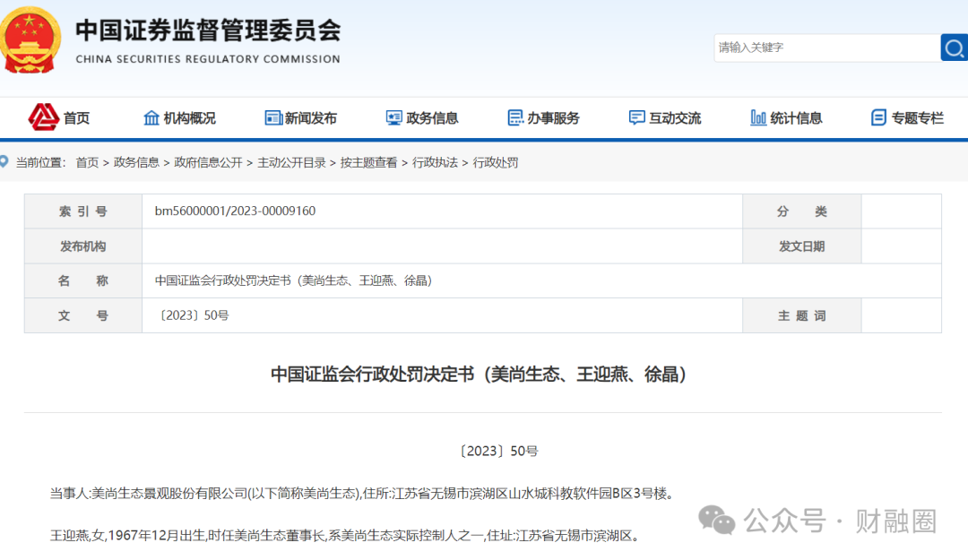Click the 发文日期 label cell
Screen dimensions: 968x560
click(802, 246)
